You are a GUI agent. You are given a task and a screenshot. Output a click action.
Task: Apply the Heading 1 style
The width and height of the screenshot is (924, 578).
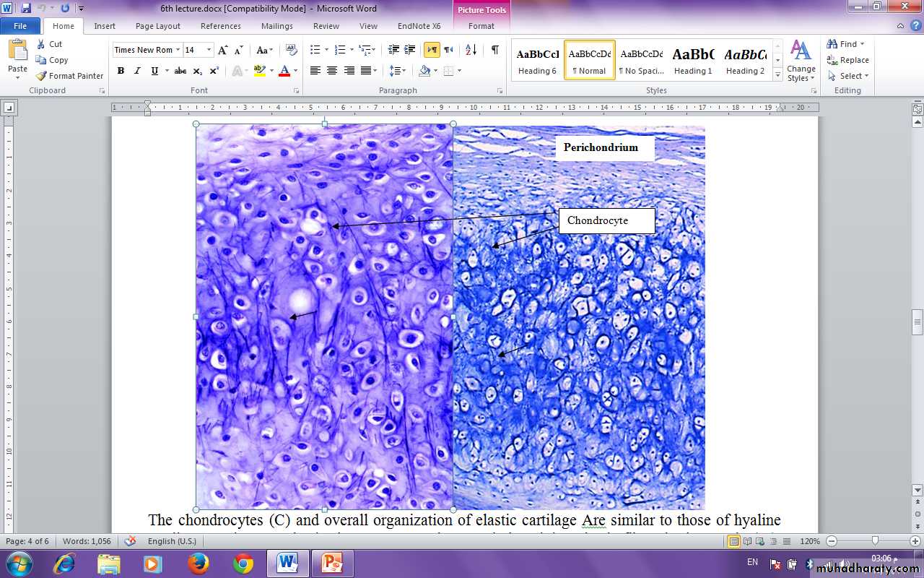pyautogui.click(x=693, y=61)
